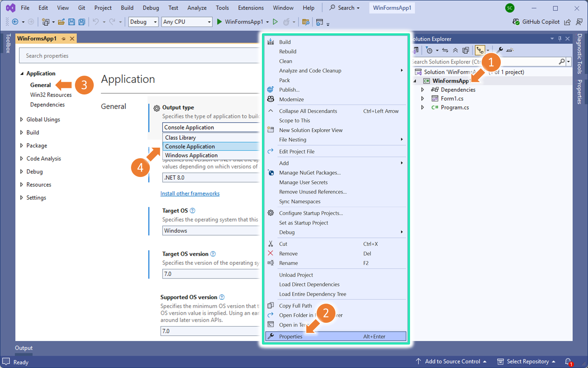The width and height of the screenshot is (588, 368).
Task: Click the Undo arrow icon
Action: pos(96,22)
